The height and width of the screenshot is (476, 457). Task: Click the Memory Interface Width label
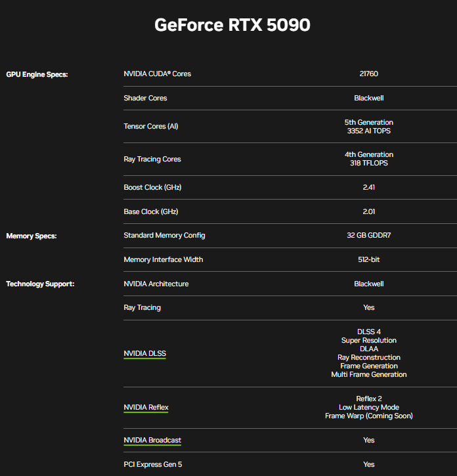coord(163,259)
